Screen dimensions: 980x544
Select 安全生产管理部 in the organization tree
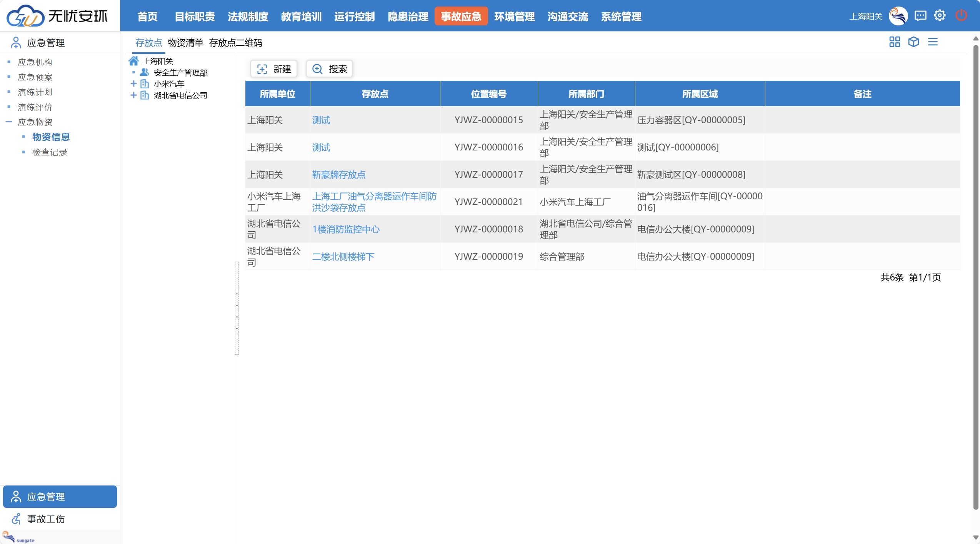coord(180,72)
